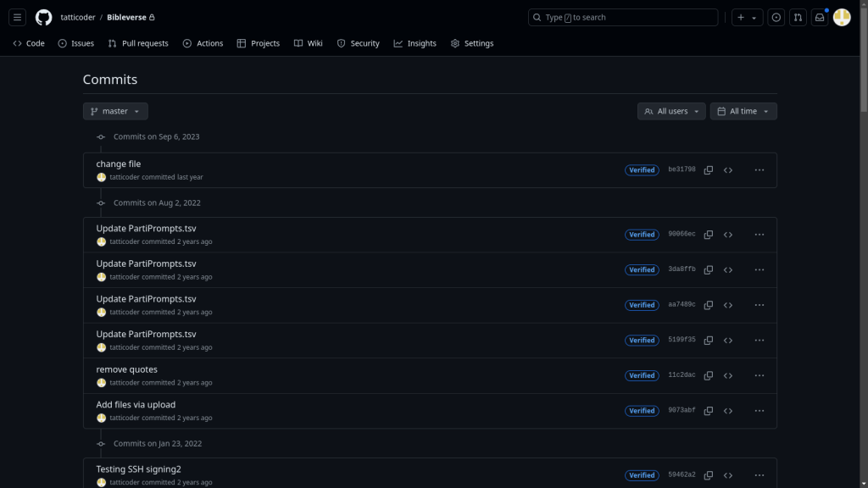This screenshot has width=868, height=488.
Task: Open the pull requests icon in header
Action: coord(798,17)
